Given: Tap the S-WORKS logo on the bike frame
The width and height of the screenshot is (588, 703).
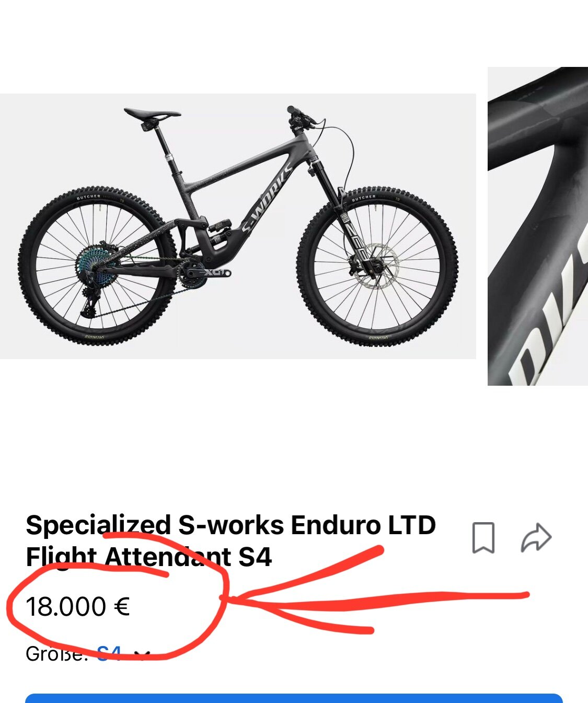Looking at the screenshot, I should [267, 199].
